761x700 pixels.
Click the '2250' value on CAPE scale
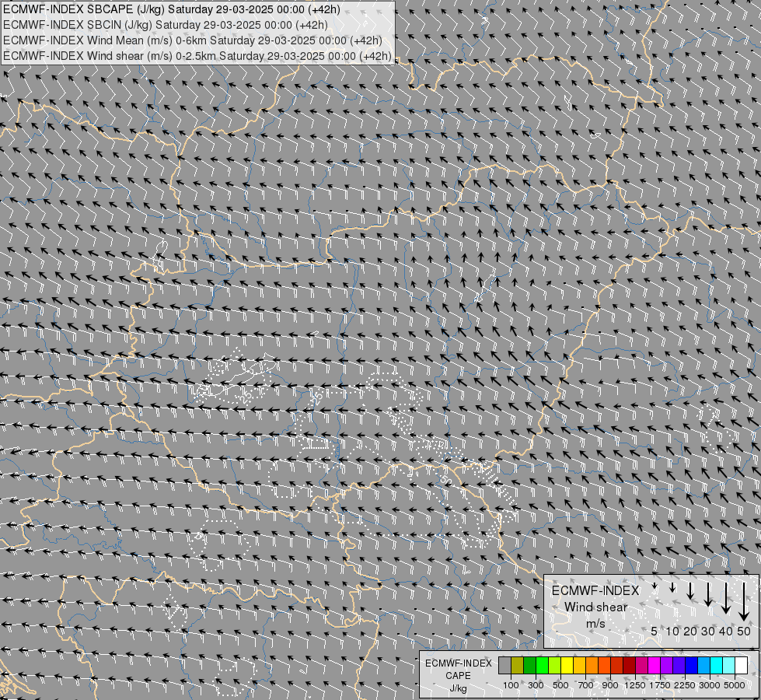coord(684,685)
